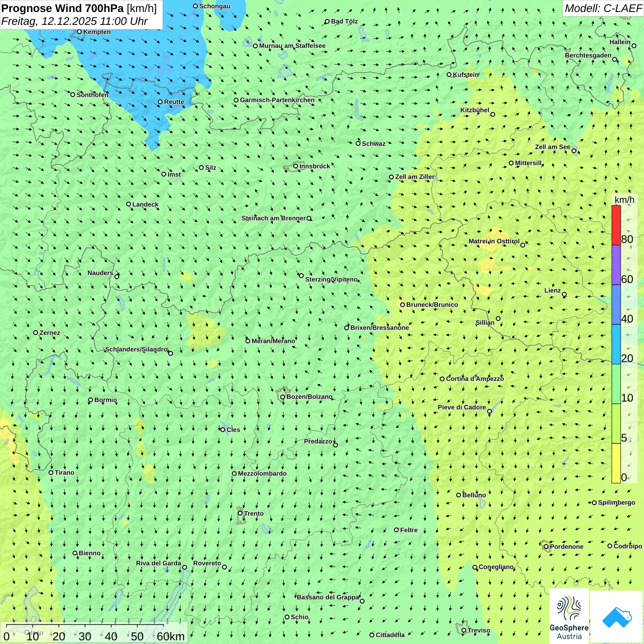Click the 'Brixen/Bressanone' label
This screenshot has width=644, height=644.
click(380, 328)
